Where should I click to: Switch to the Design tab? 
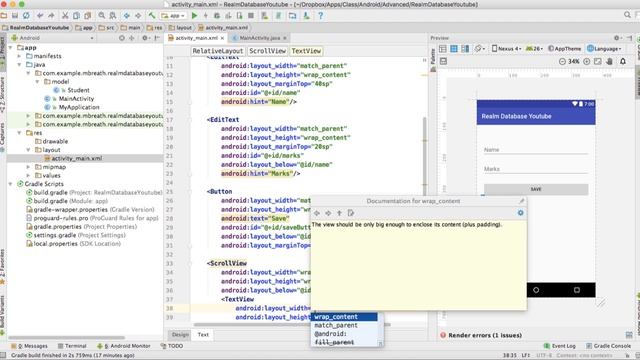point(180,335)
